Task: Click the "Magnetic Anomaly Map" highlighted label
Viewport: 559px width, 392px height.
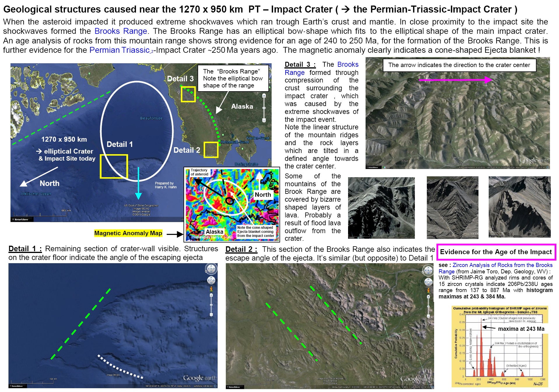Action: 128,233
